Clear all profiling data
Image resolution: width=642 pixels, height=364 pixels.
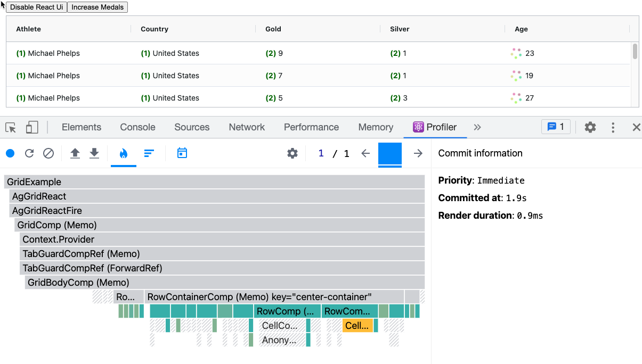click(48, 153)
